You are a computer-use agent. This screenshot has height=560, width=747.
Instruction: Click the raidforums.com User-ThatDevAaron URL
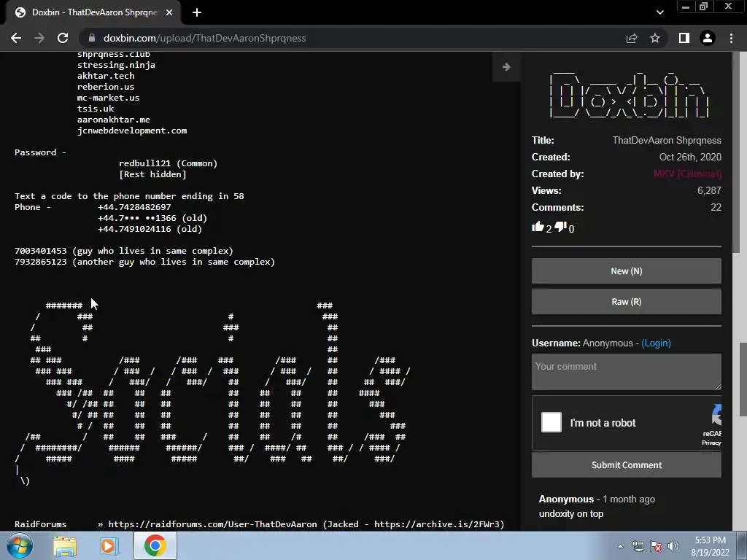point(212,524)
